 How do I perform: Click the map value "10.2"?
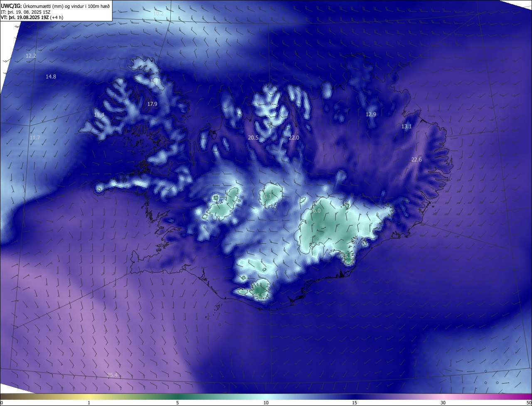tap(158, 14)
